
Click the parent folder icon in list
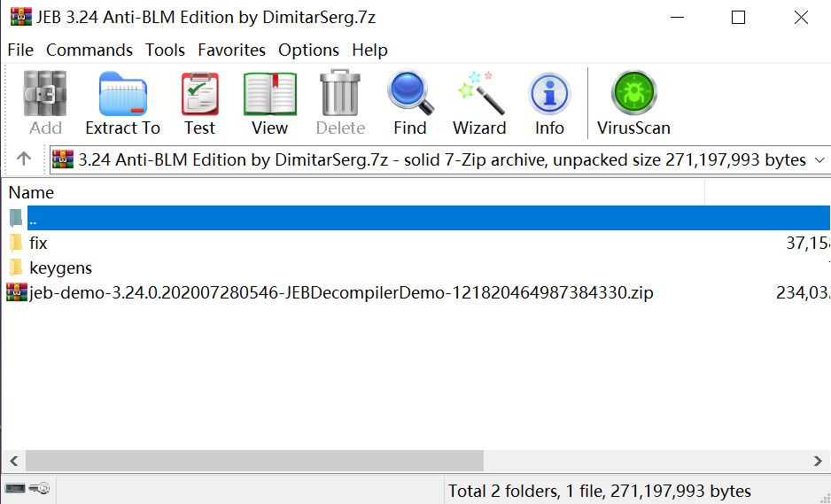16,218
